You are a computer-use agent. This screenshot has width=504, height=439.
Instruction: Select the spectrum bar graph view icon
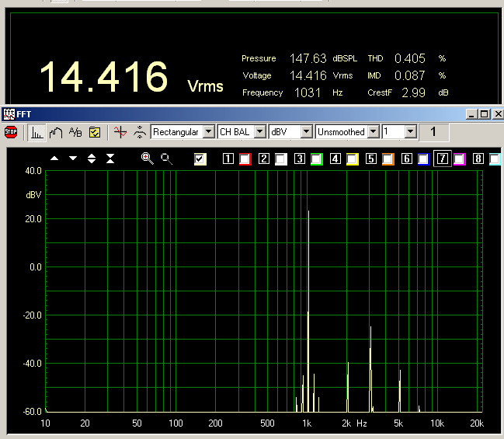click(x=36, y=132)
